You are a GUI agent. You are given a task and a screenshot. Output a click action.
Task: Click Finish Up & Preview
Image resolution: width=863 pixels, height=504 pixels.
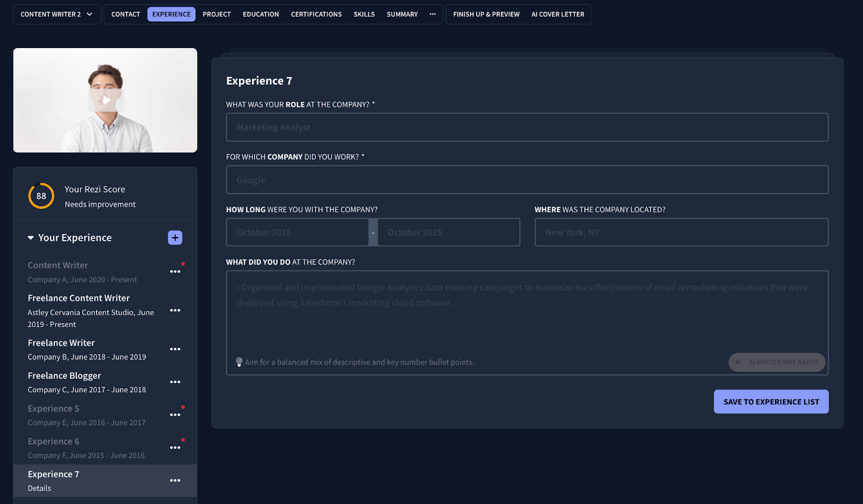pyautogui.click(x=485, y=14)
